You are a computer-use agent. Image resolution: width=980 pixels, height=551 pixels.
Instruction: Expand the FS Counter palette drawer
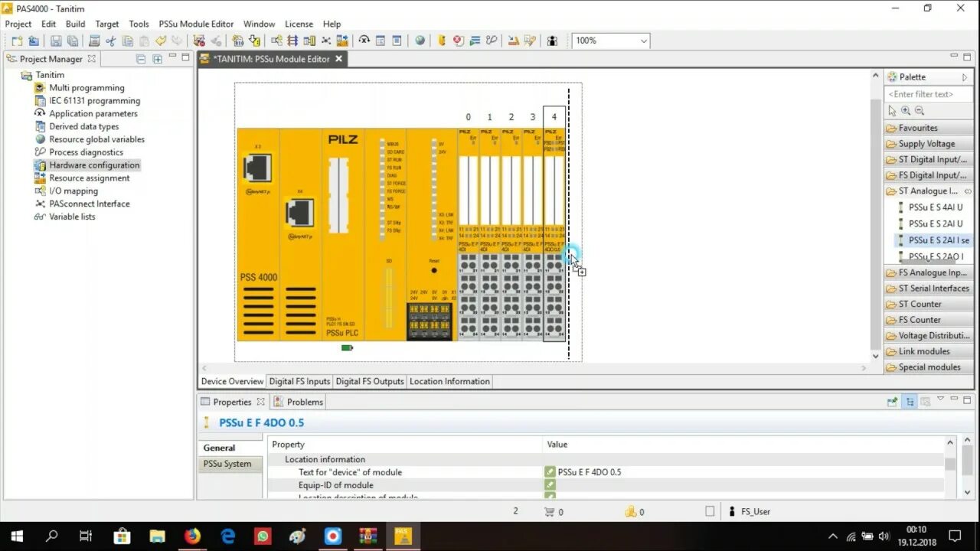(x=929, y=320)
